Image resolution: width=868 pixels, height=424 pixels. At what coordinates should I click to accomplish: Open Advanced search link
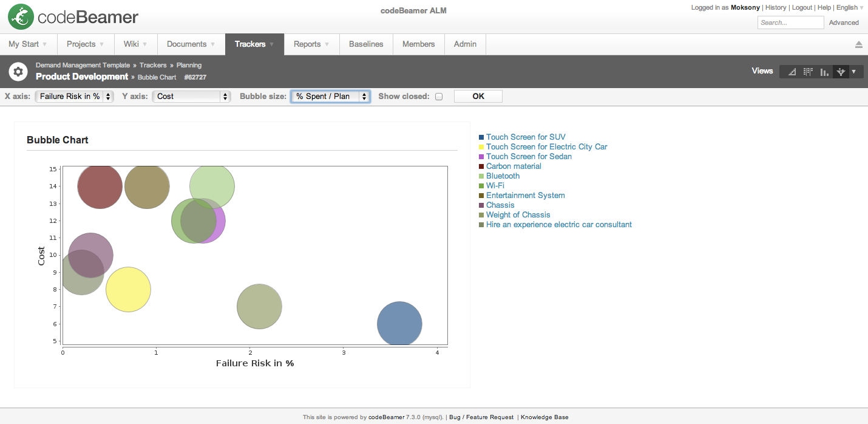844,22
